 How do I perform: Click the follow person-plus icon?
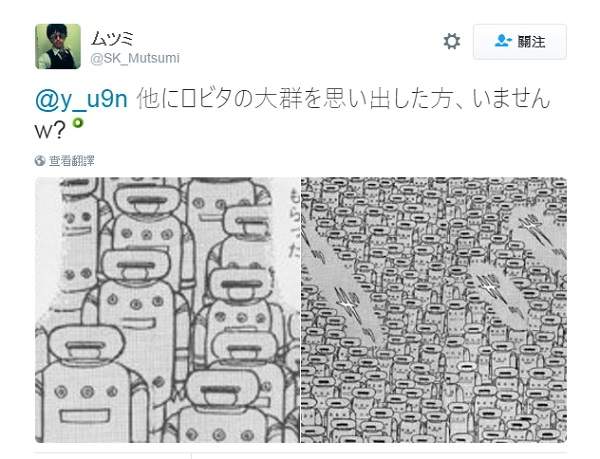[502, 41]
